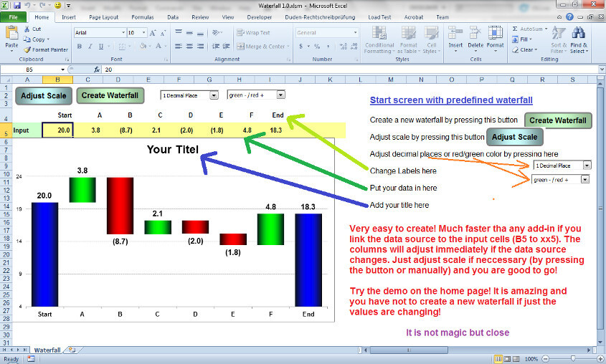Viewport: 606px width, 364px height.
Task: Cut the selection with Cut icon
Action: (27, 29)
